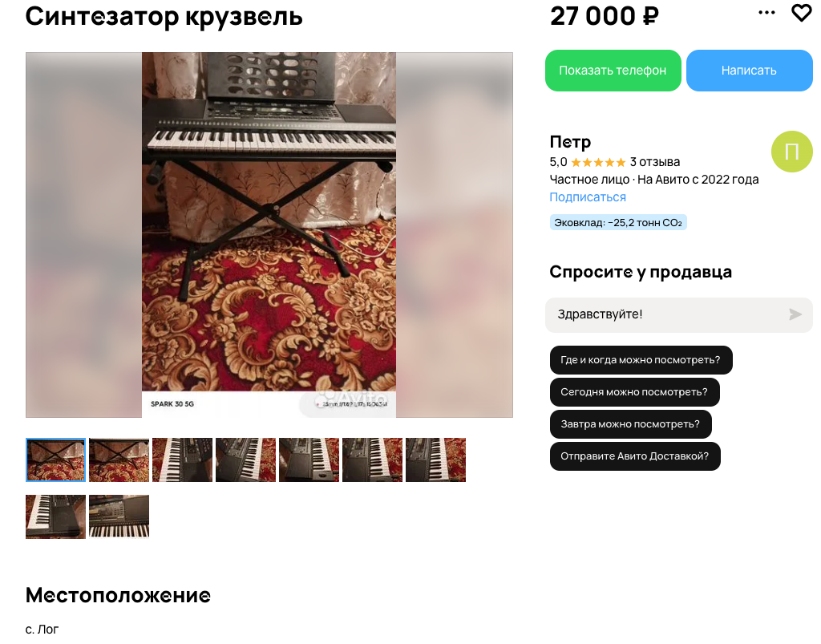The width and height of the screenshot is (821, 644).
Task: Choose 'Отправите Авито Доставкой?' suggestion
Action: tap(635, 456)
